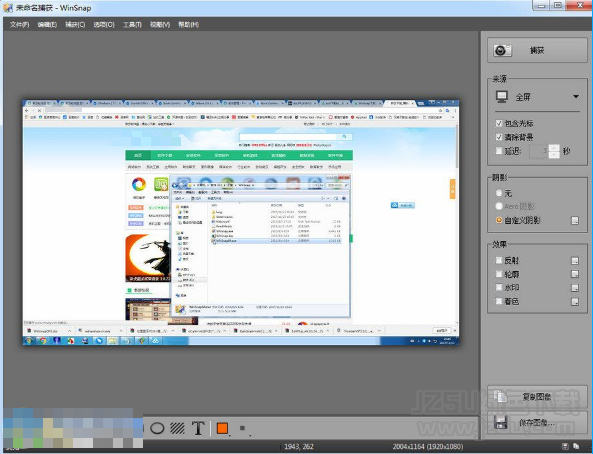Enable the 水印 watermark effect checkbox
593x454 pixels.
pos(499,287)
